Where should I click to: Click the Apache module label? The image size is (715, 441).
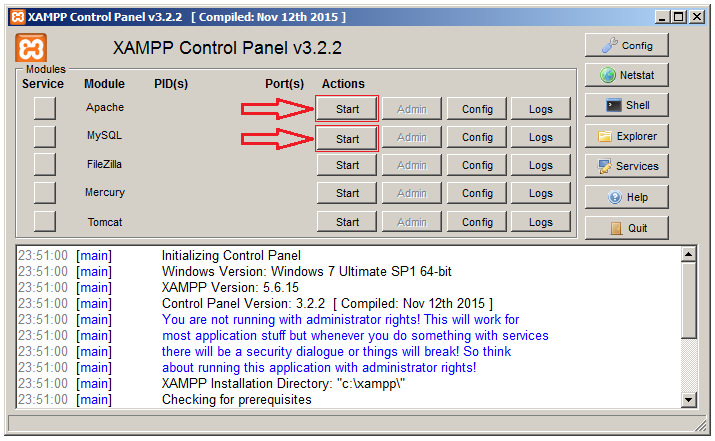(105, 107)
